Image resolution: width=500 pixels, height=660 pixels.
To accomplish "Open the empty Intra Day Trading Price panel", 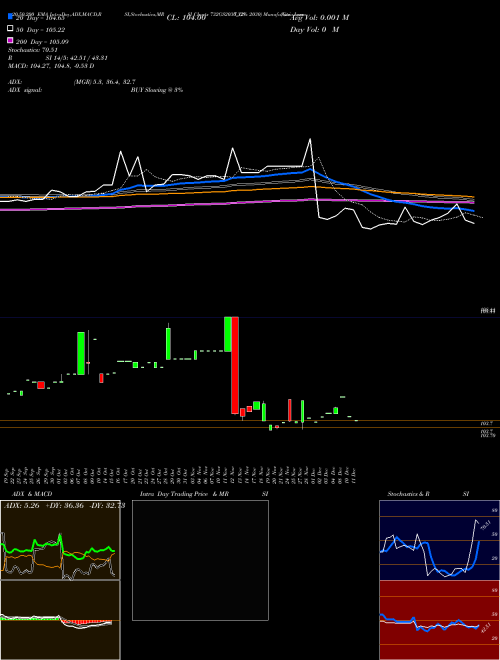I will [x=200, y=560].
